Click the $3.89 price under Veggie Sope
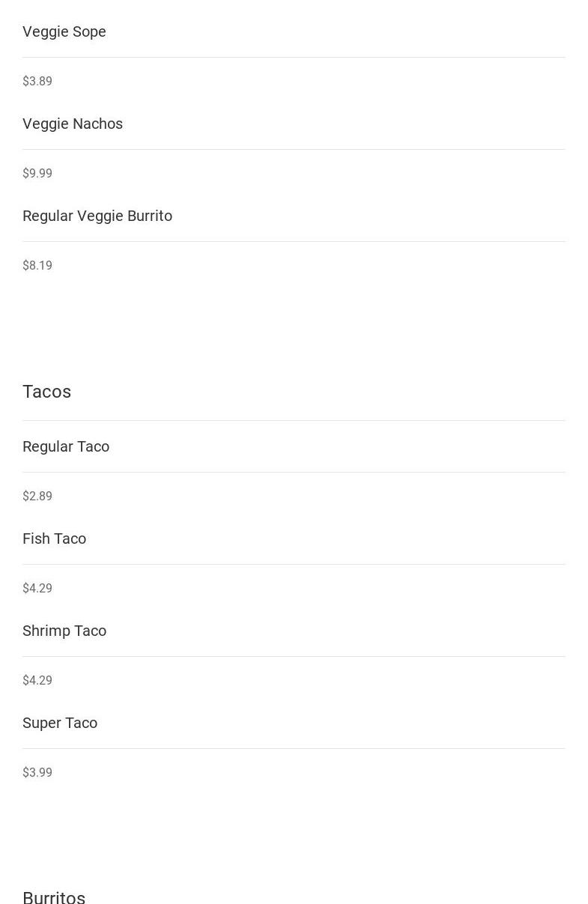Viewport: 588px width, 904px height. pyautogui.click(x=37, y=81)
